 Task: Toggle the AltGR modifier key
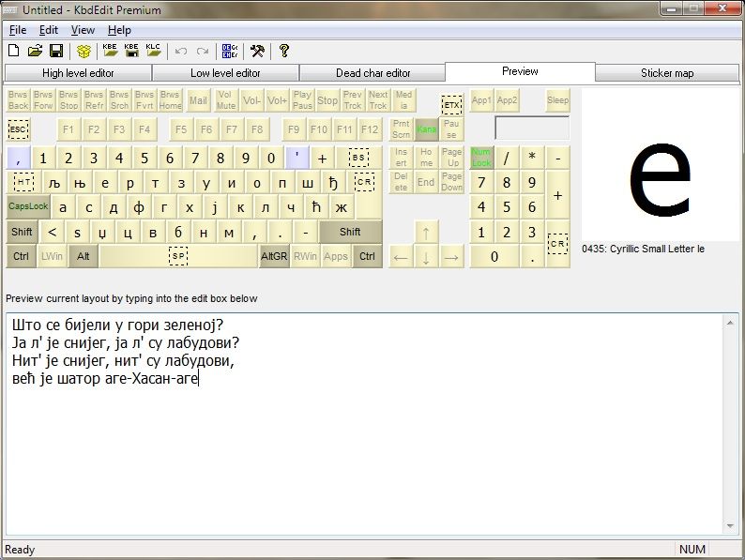[274, 256]
